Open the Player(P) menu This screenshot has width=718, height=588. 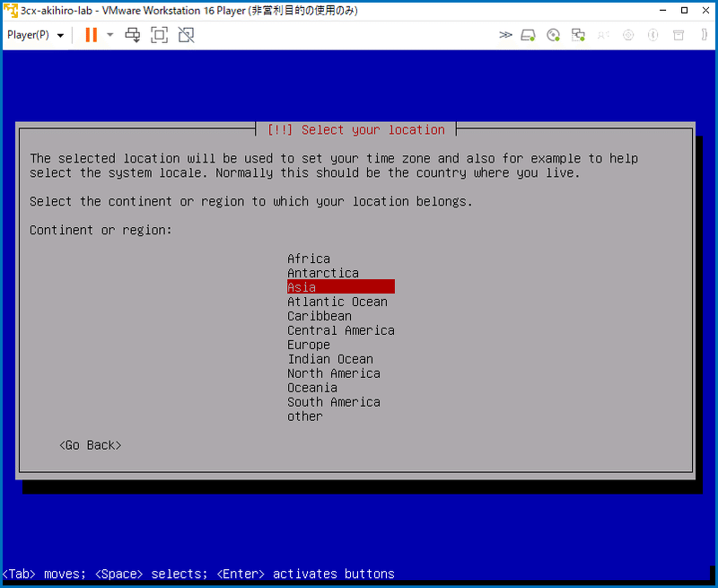coord(35,35)
